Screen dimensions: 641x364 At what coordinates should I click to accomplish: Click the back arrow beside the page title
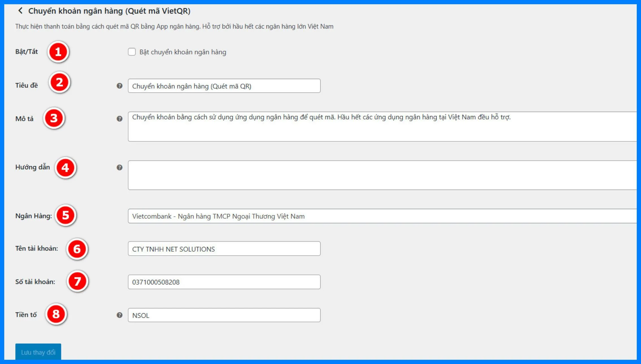click(x=20, y=11)
